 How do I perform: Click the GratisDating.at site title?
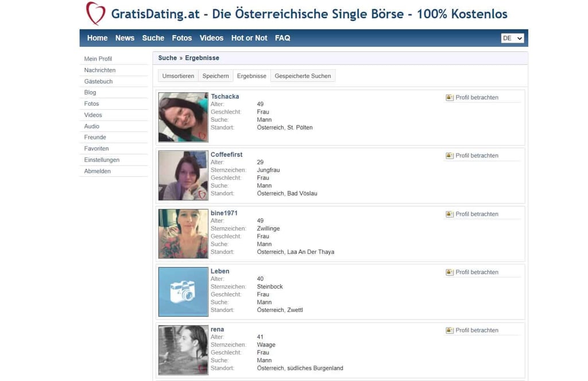(x=309, y=14)
